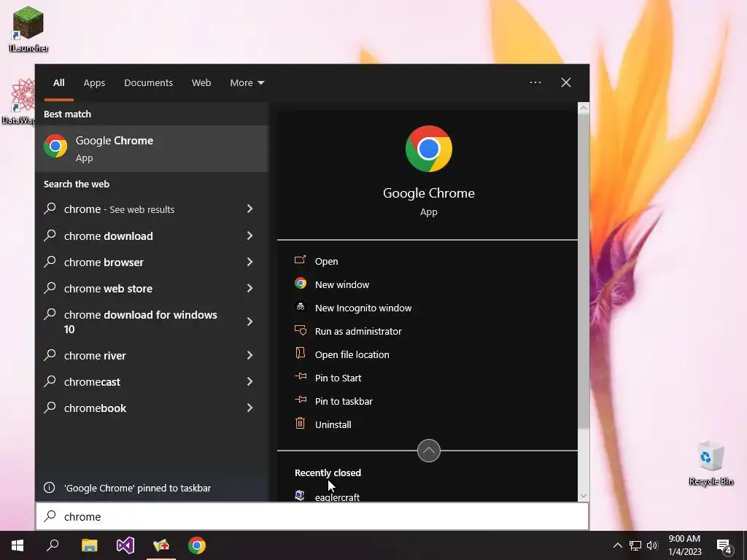The image size is (747, 560).
Task: Click the 'Search the web' heading
Action: (x=76, y=184)
